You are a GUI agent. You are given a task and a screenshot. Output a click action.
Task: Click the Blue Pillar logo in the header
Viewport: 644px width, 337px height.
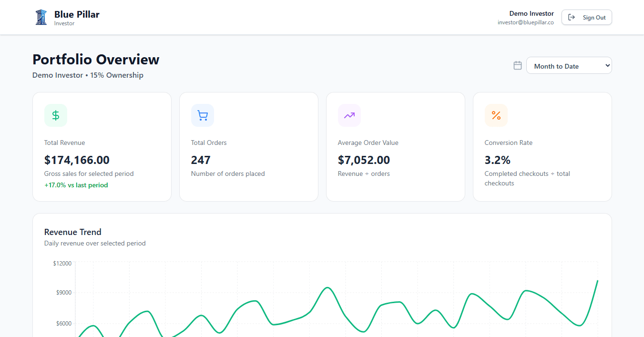pyautogui.click(x=41, y=16)
